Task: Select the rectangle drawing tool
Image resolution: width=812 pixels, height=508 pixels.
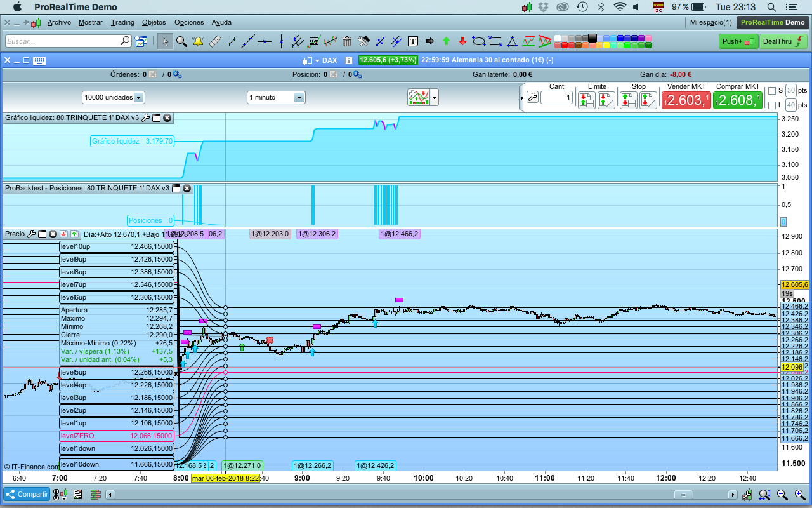Action: coord(495,41)
